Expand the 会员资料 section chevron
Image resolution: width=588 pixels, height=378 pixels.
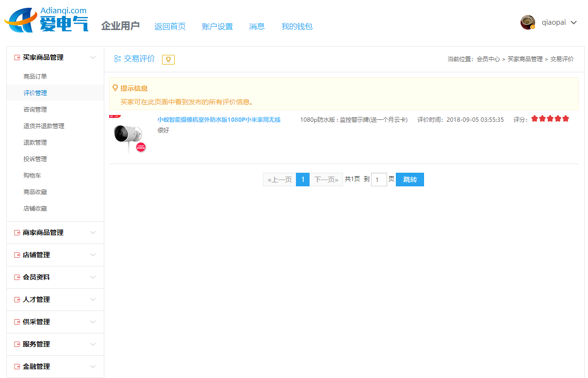[93, 277]
